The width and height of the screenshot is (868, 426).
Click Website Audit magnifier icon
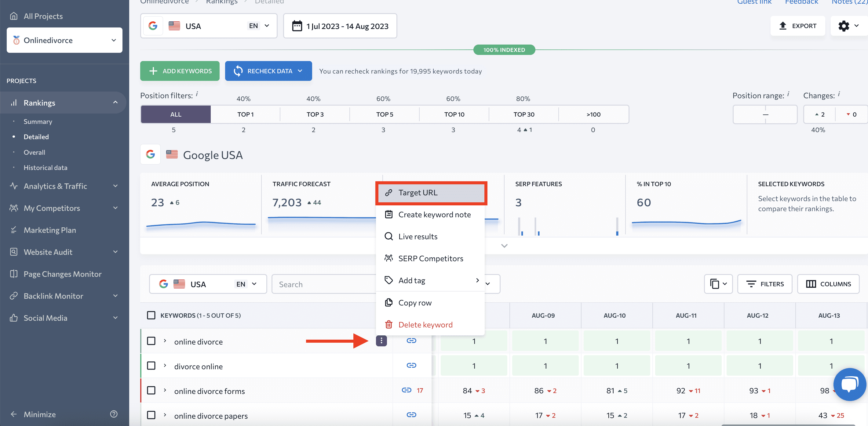pos(14,252)
